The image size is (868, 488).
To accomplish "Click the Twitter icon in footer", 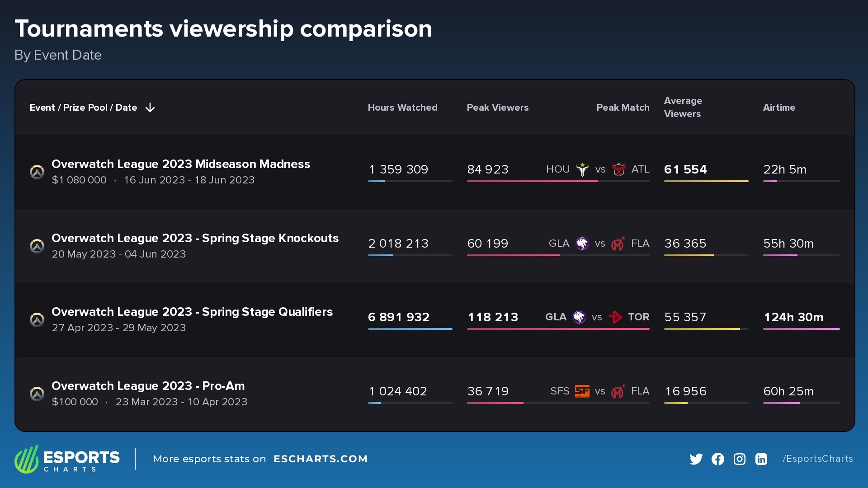I will tap(696, 459).
